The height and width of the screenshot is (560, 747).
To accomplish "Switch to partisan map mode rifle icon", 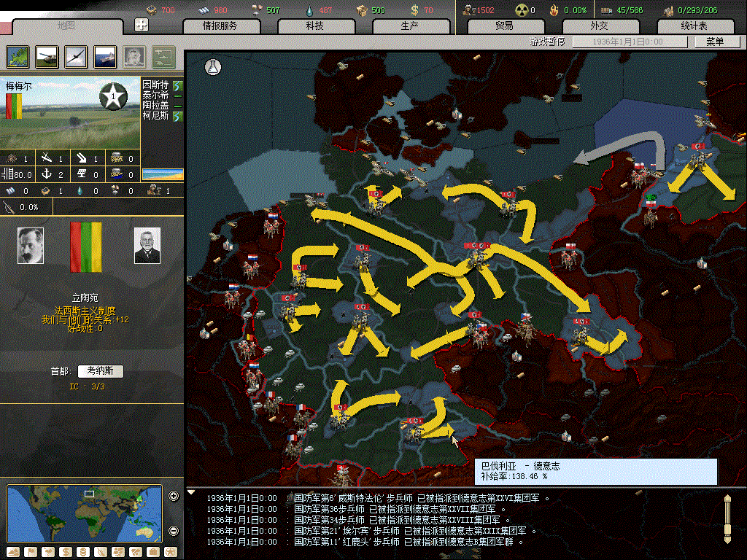I will [x=101, y=552].
